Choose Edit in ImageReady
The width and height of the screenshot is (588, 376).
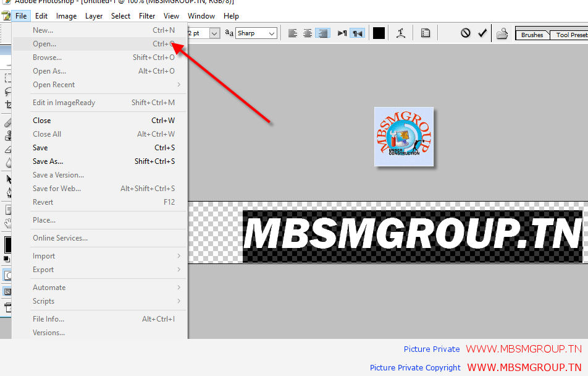(x=99, y=103)
